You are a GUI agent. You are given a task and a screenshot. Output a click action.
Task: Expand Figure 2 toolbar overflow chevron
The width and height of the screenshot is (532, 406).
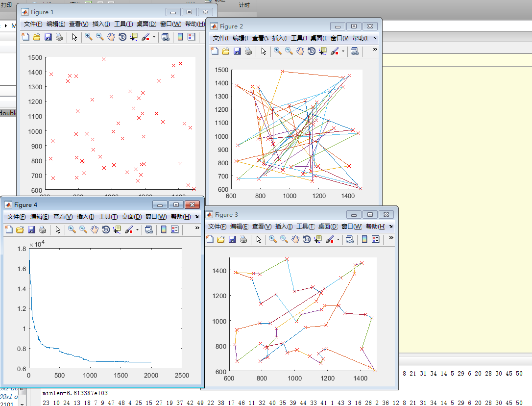point(375,49)
